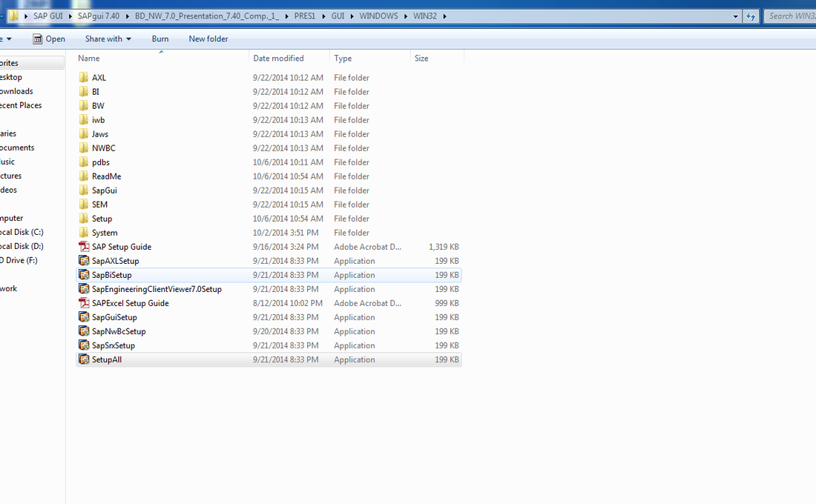
Task: Go to SAPgui 7.40 in the breadcrumb
Action: click(99, 16)
